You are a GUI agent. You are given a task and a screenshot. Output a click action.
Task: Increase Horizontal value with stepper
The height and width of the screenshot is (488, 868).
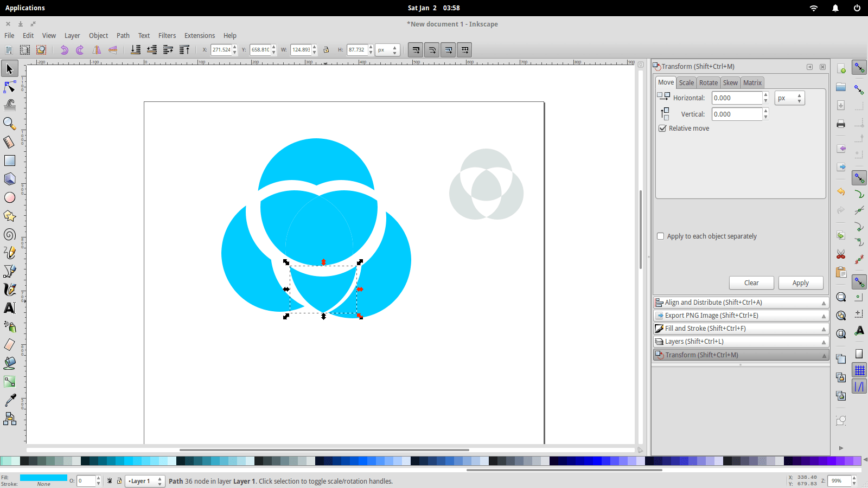[x=766, y=95]
